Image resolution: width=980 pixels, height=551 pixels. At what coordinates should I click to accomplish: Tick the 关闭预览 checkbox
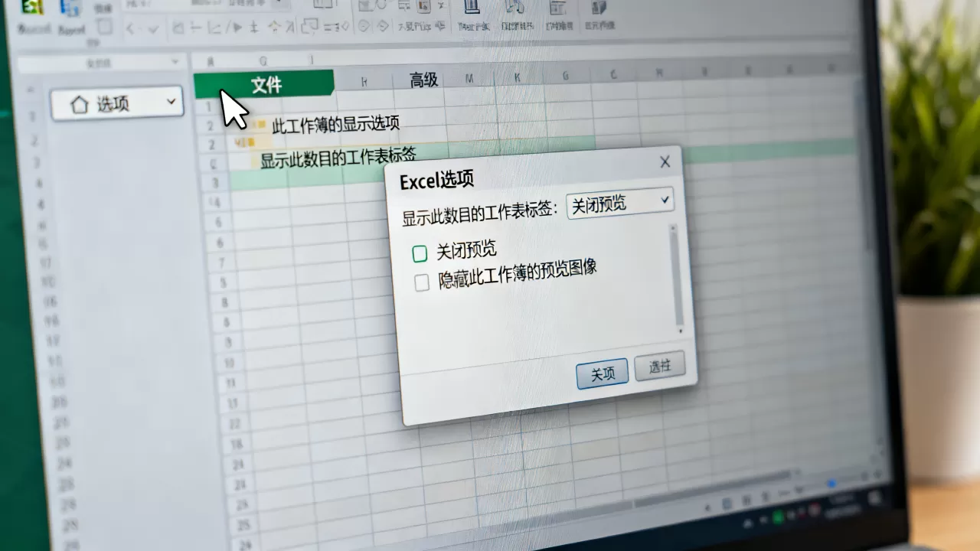(x=420, y=253)
